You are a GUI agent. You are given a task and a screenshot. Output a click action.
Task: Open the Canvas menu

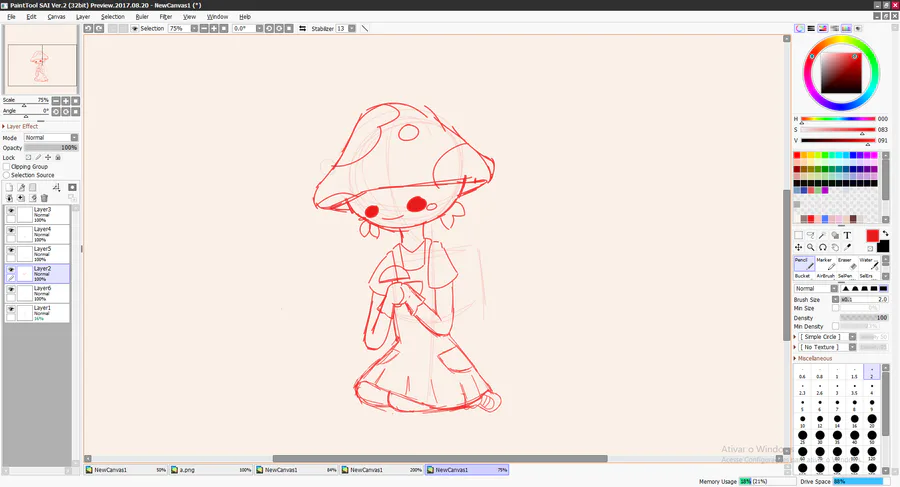56,17
